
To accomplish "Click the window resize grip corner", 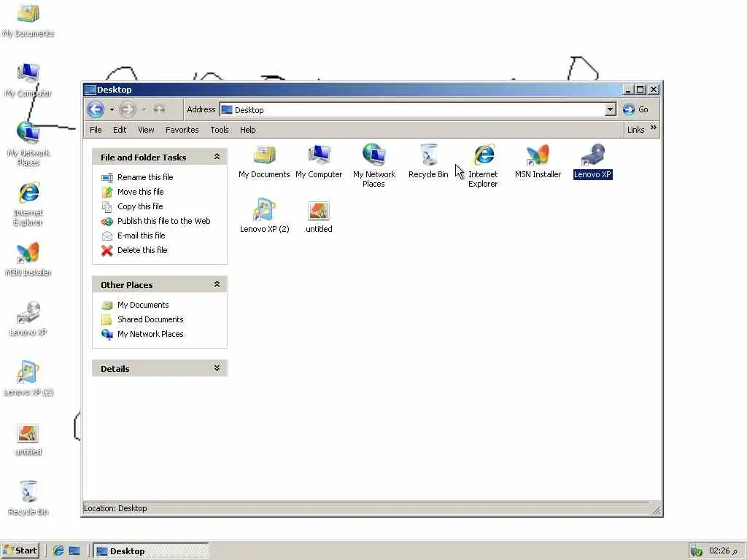I will (x=657, y=510).
